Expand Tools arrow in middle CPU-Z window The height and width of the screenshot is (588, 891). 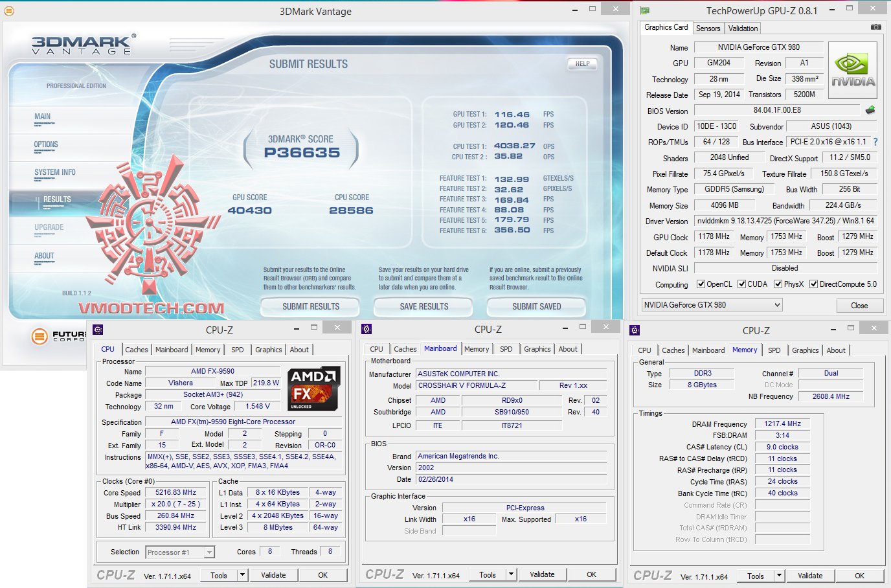(511, 574)
